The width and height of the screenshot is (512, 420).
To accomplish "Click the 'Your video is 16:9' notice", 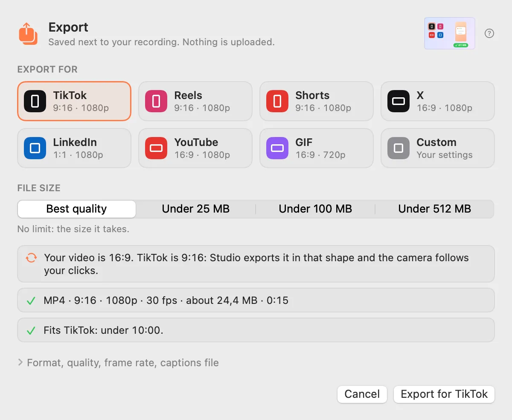I will click(256, 264).
